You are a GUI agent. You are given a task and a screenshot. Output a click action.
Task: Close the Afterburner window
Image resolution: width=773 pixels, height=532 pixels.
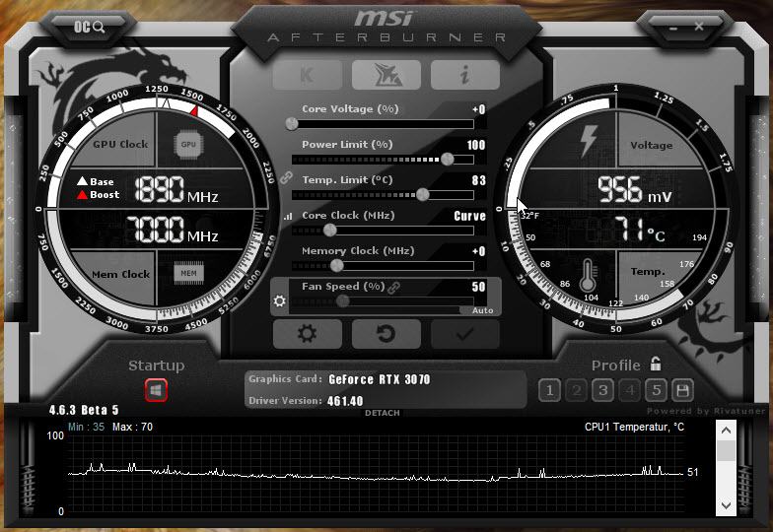pos(699,27)
